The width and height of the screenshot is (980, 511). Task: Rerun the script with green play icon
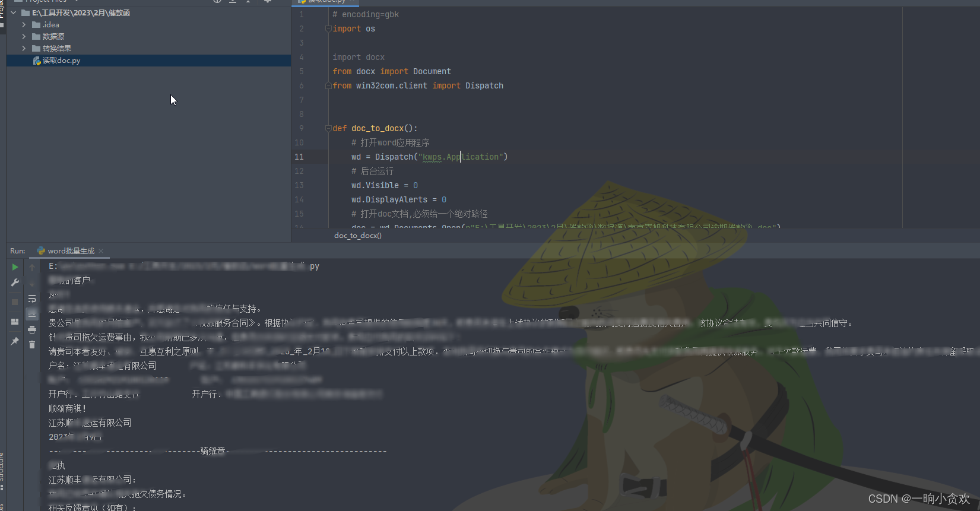pyautogui.click(x=15, y=267)
